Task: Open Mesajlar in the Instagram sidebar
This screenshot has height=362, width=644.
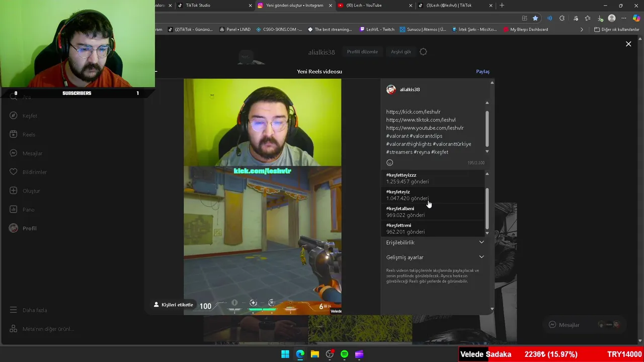Action: tap(26, 153)
